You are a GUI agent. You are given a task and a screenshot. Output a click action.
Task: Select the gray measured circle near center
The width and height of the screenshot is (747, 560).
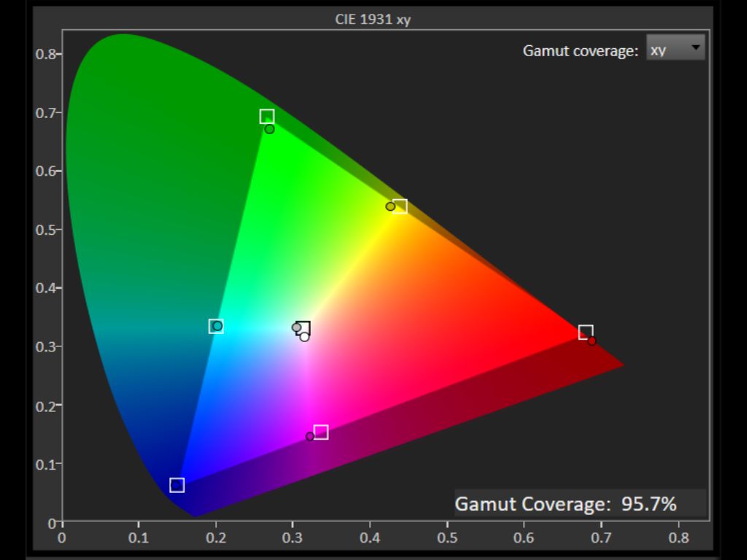(296, 327)
